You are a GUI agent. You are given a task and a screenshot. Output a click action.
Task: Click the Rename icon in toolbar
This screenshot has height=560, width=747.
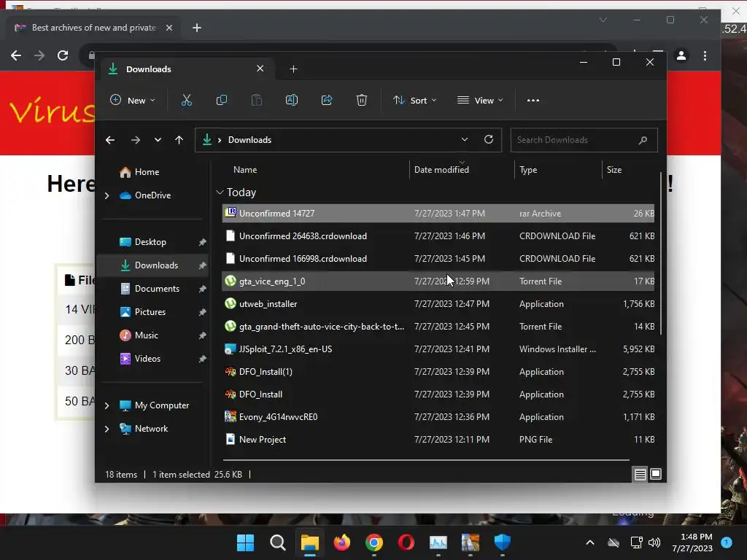coord(292,100)
